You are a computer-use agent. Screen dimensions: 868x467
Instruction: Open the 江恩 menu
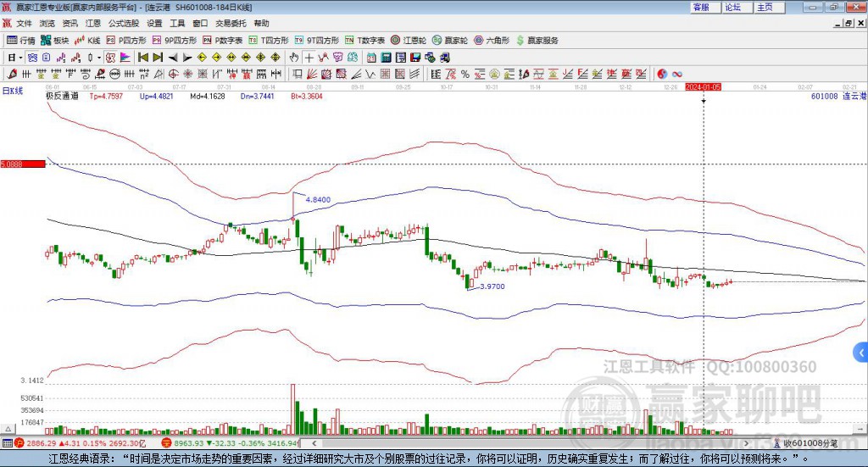pyautogui.click(x=93, y=23)
